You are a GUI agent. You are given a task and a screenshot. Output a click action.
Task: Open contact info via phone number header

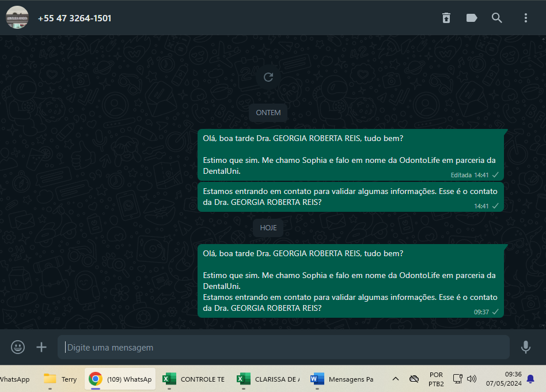(74, 18)
